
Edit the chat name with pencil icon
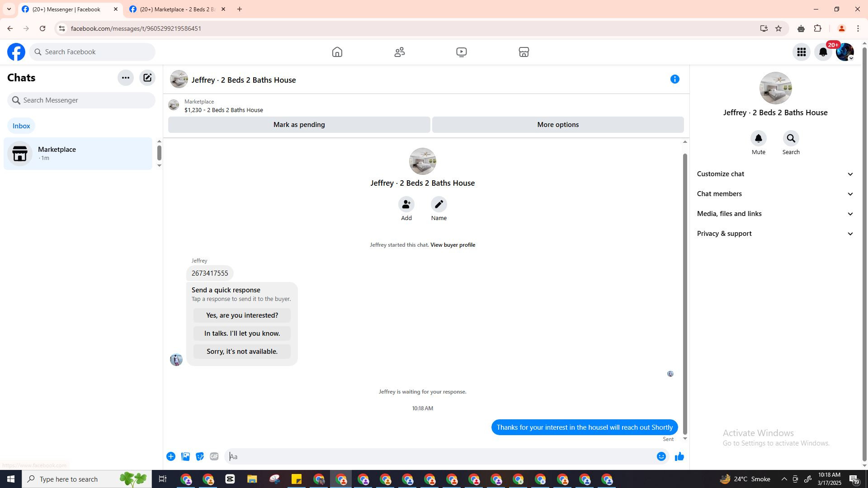click(439, 204)
